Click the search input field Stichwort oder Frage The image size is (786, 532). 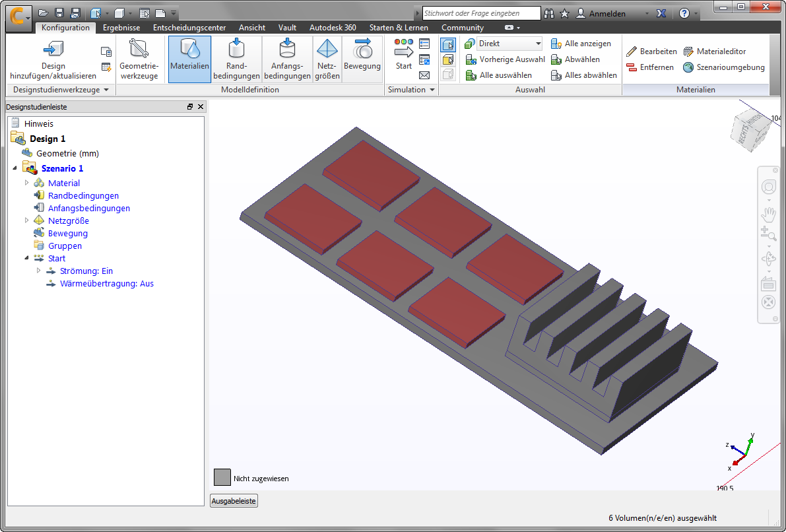pyautogui.click(x=481, y=14)
